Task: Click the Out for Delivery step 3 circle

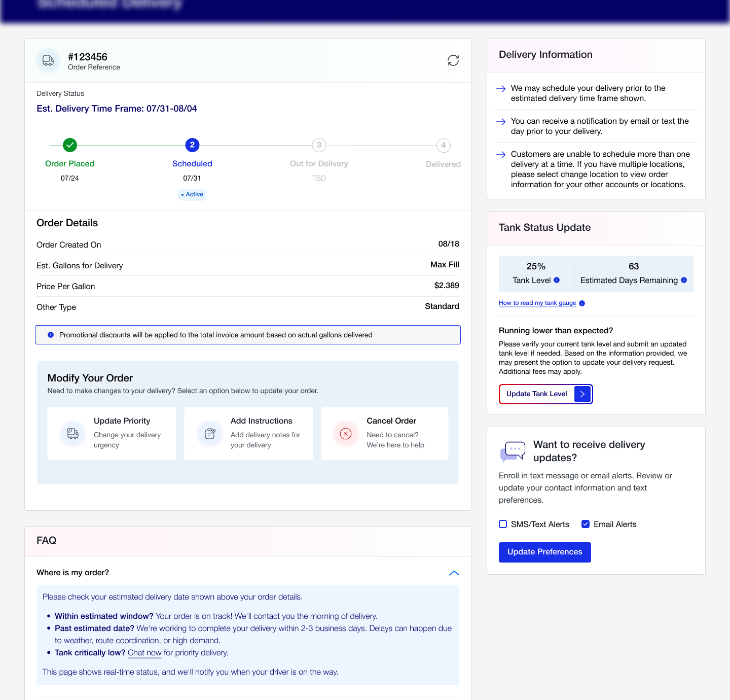Action: pyautogui.click(x=319, y=145)
